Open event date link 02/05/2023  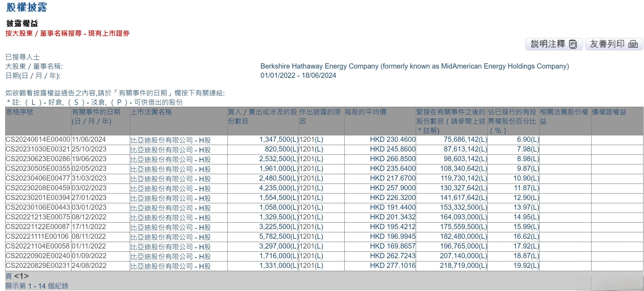click(x=89, y=169)
